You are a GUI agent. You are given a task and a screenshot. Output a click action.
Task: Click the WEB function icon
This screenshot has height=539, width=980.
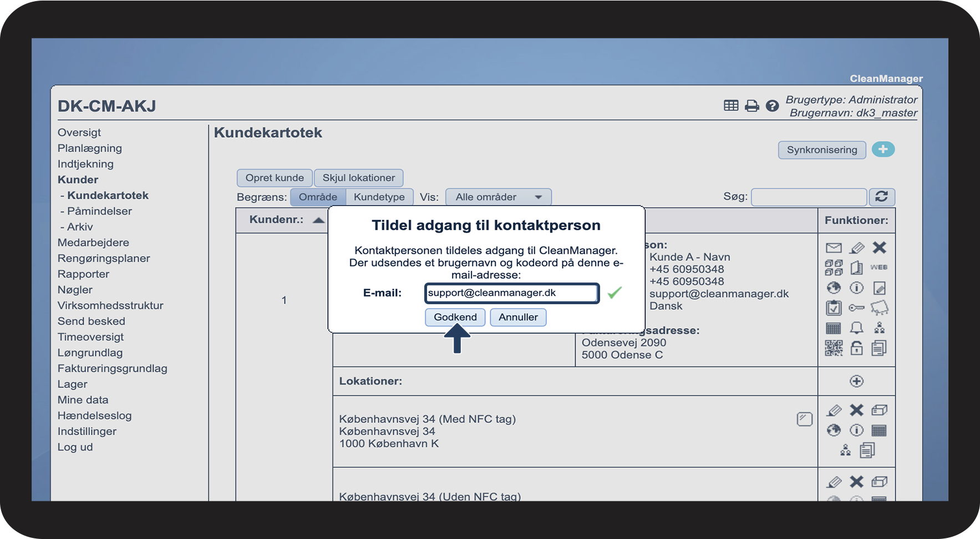pyautogui.click(x=879, y=267)
